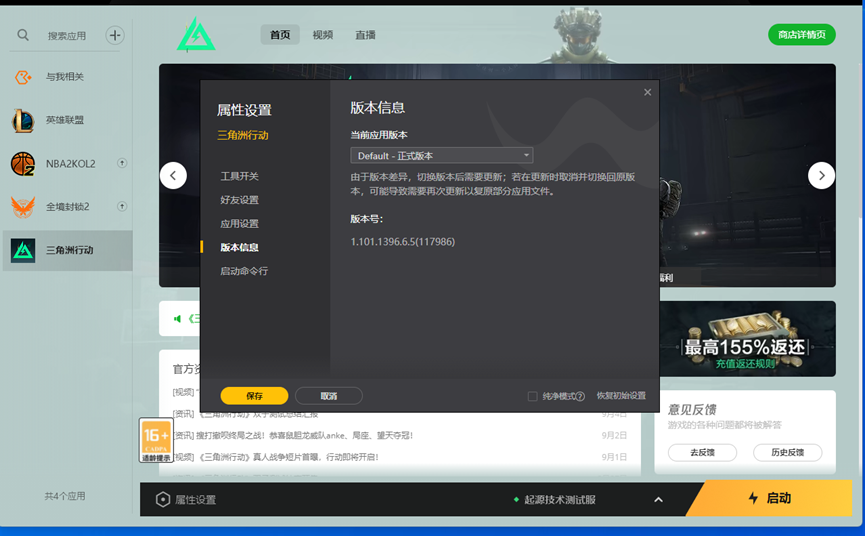Image resolution: width=865 pixels, height=536 pixels.
Task: Select the 英雄联盟 game icon
Action: pos(23,120)
